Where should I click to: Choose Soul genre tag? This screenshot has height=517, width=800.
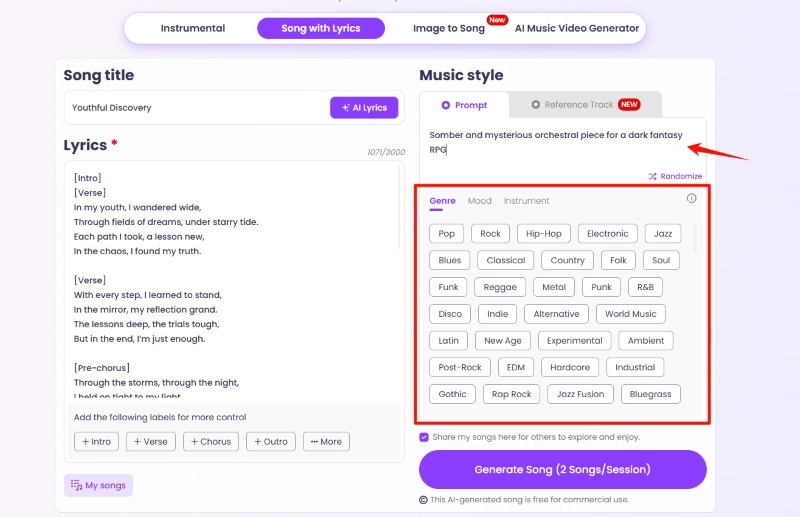[x=661, y=260]
